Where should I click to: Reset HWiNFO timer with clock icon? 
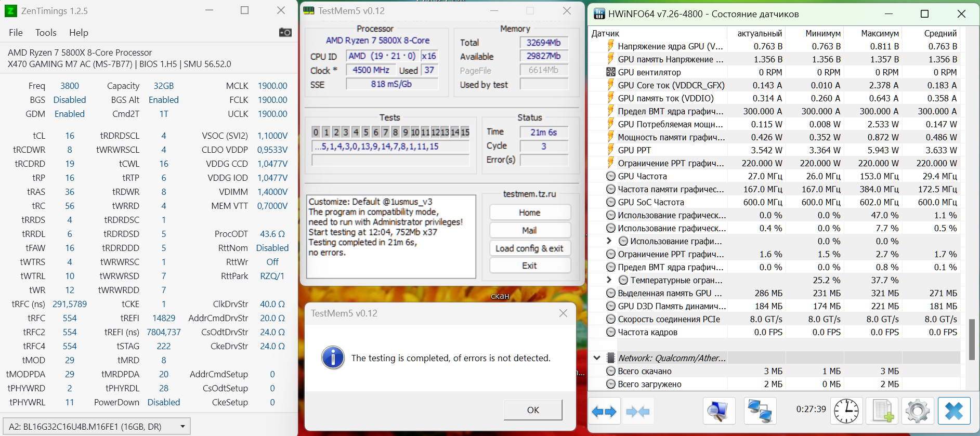[x=846, y=412]
